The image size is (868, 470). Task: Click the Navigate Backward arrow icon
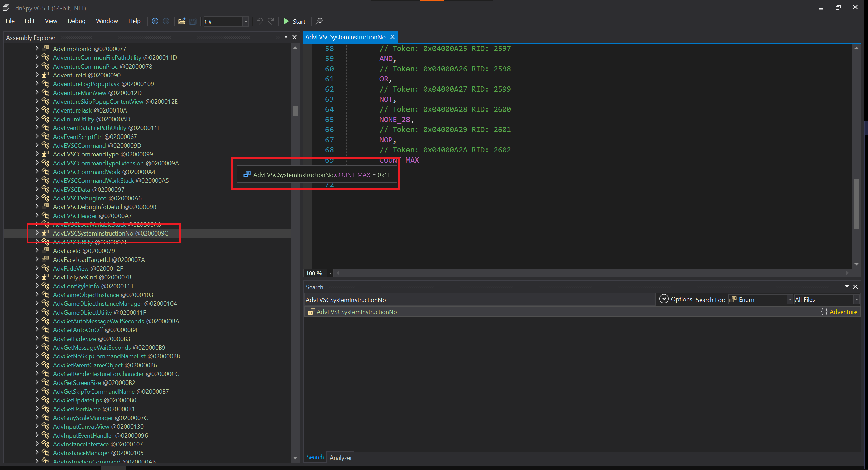coord(155,21)
